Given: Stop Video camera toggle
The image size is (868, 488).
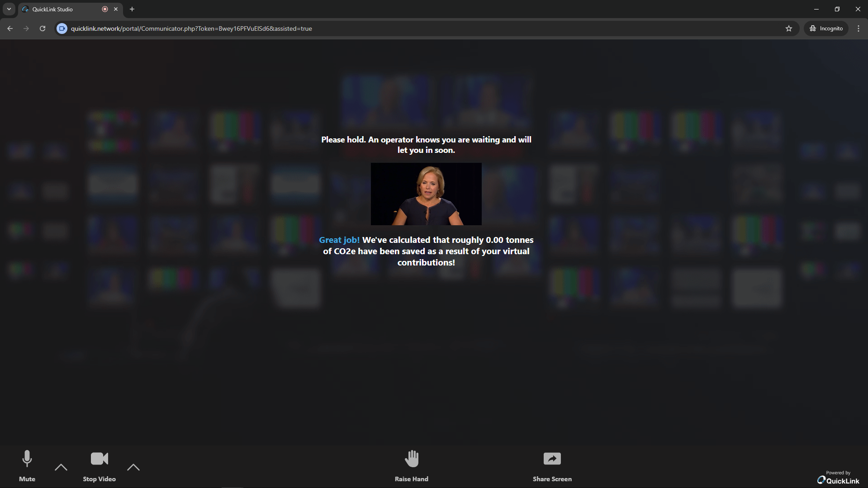Looking at the screenshot, I should pos(100,465).
